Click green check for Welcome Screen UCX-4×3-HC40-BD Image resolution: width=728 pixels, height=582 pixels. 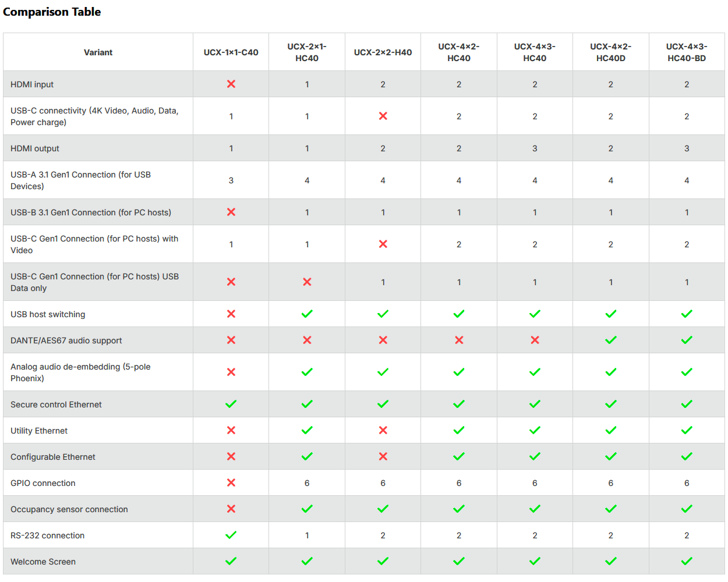click(x=687, y=561)
